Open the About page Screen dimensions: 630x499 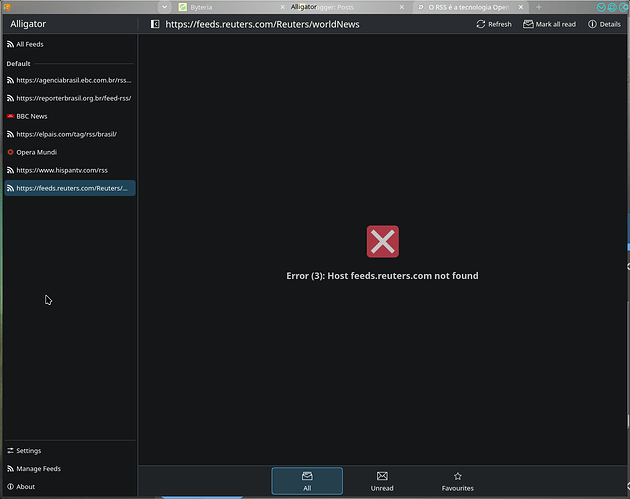25,487
